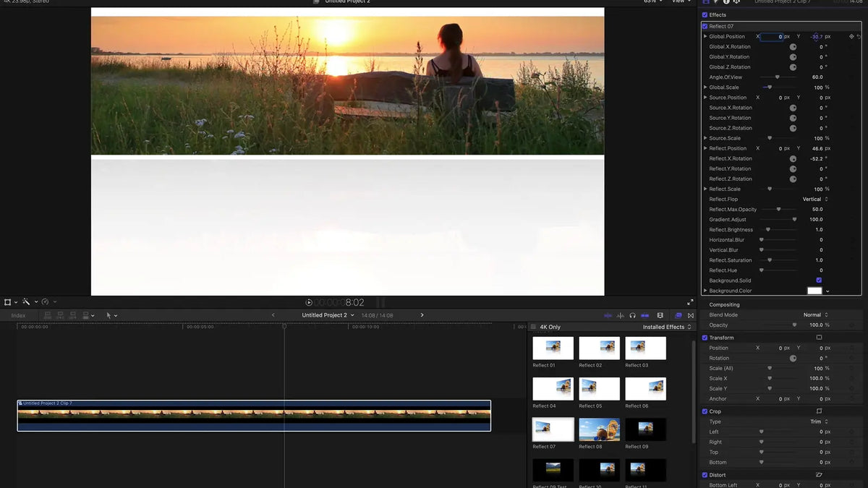868x488 pixels.
Task: Click the playhead timecode play icon
Action: click(x=309, y=302)
